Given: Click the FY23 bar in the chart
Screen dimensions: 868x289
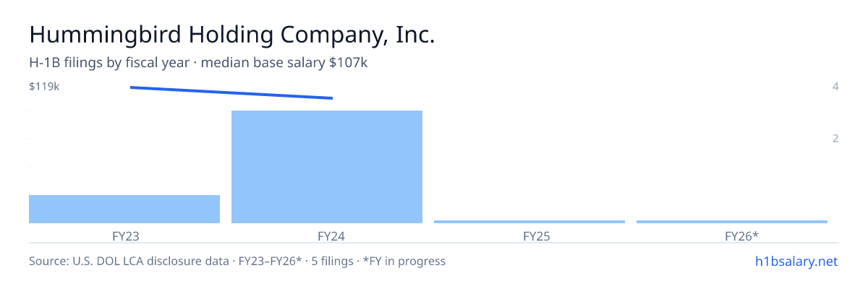Looking at the screenshot, I should tap(124, 209).
